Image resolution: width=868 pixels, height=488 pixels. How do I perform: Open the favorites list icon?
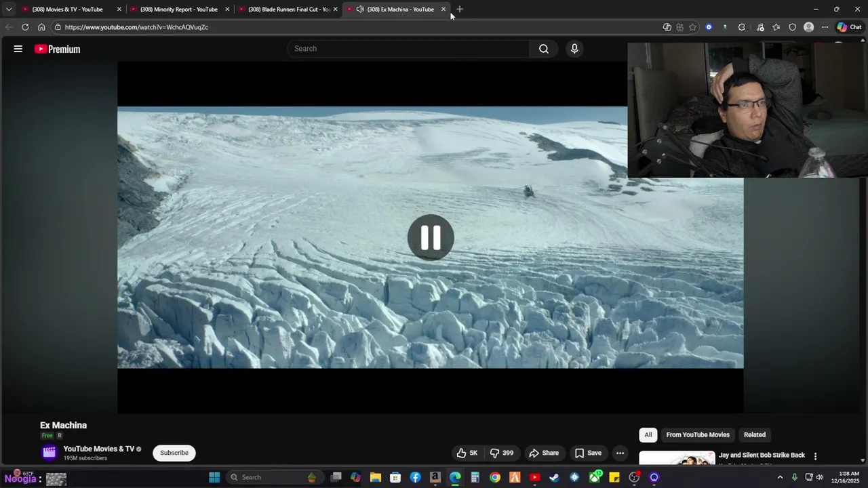tap(776, 27)
